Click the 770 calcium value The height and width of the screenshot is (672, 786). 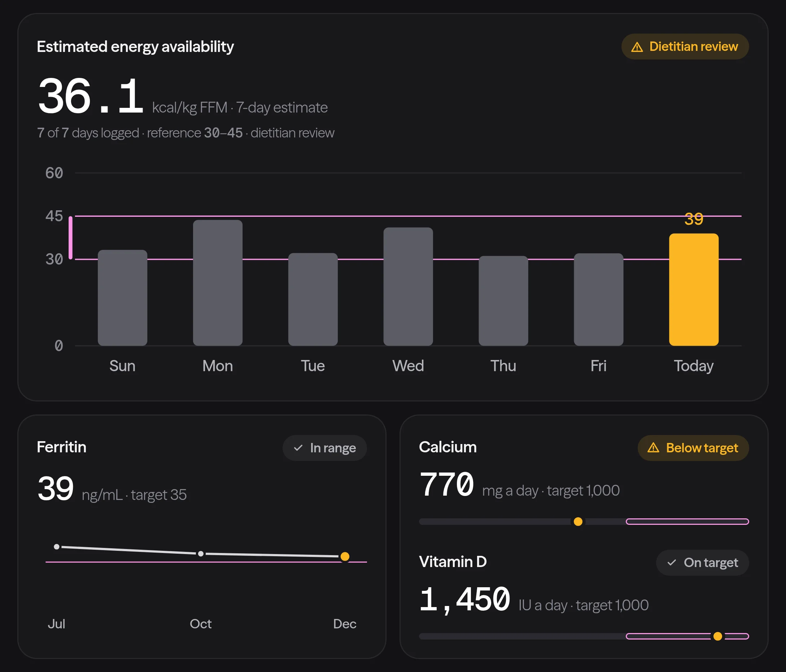[447, 484]
